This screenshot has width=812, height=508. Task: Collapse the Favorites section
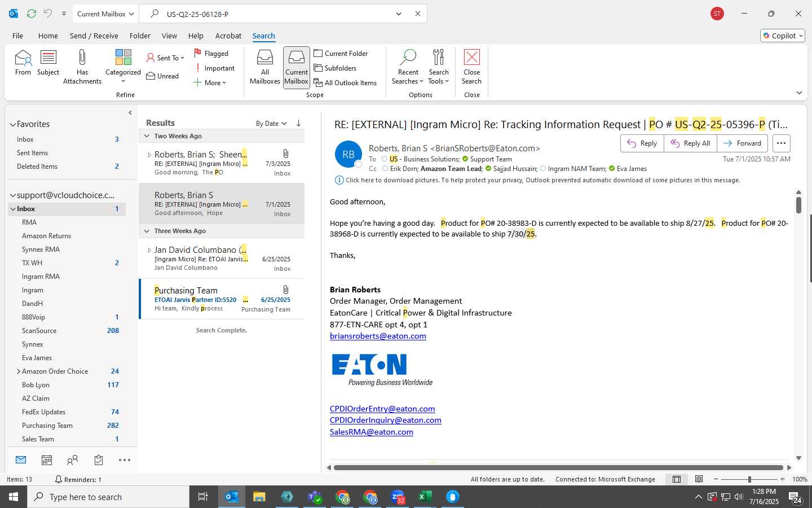(x=12, y=124)
